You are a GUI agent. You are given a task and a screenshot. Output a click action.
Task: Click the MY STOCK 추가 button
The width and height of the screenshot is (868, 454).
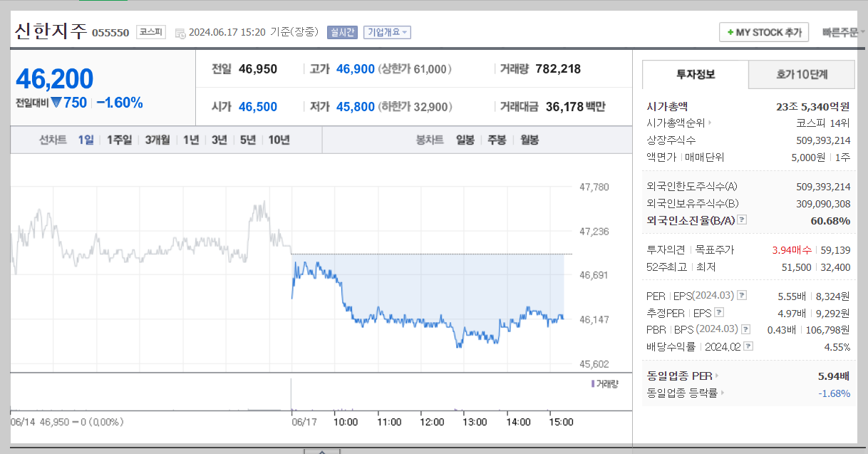(x=764, y=33)
